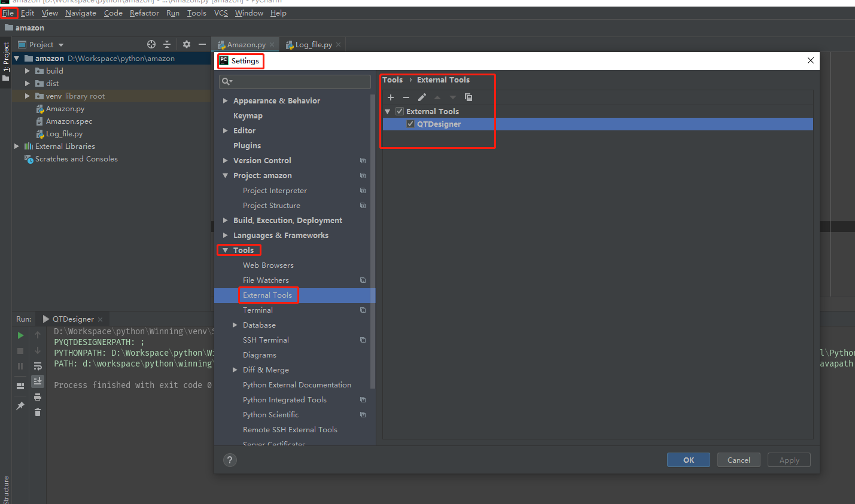Add a new external tool with plus icon
The height and width of the screenshot is (504, 855).
point(390,97)
